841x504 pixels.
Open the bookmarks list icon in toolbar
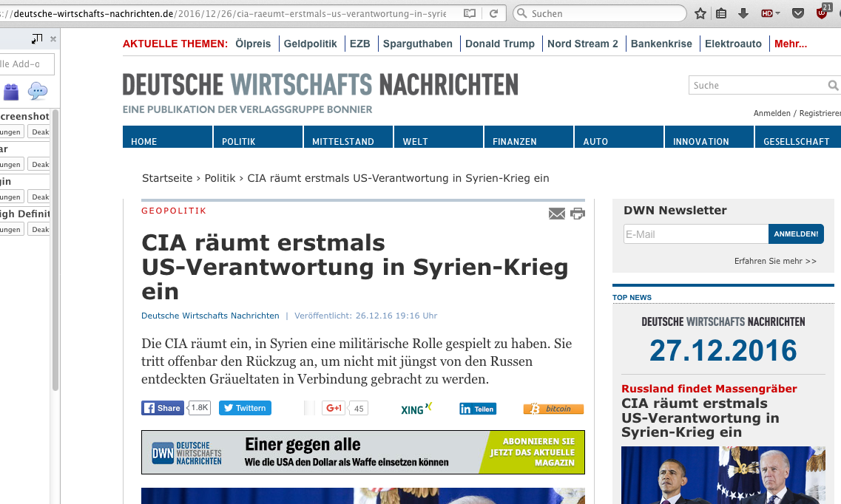point(721,13)
